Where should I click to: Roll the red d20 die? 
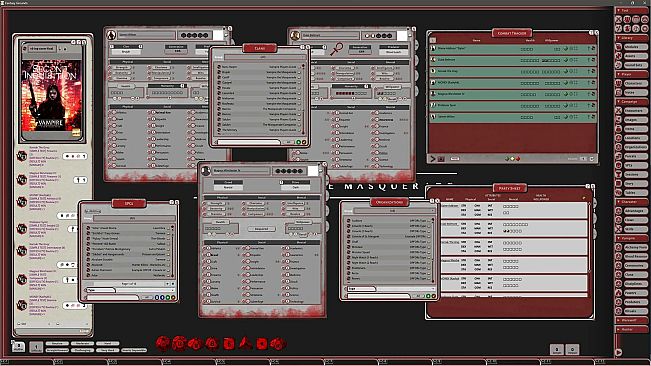[x=163, y=344]
